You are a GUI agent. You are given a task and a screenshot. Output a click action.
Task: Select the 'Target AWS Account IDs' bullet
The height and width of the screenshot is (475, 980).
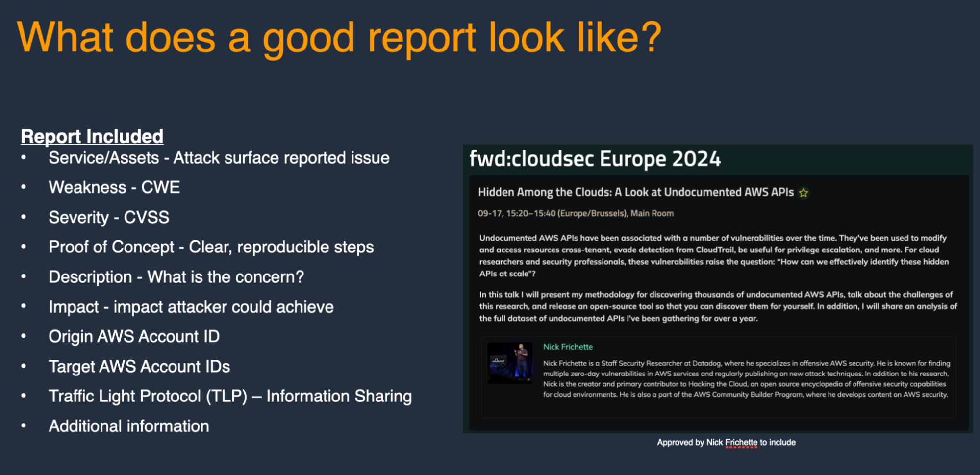point(139,367)
